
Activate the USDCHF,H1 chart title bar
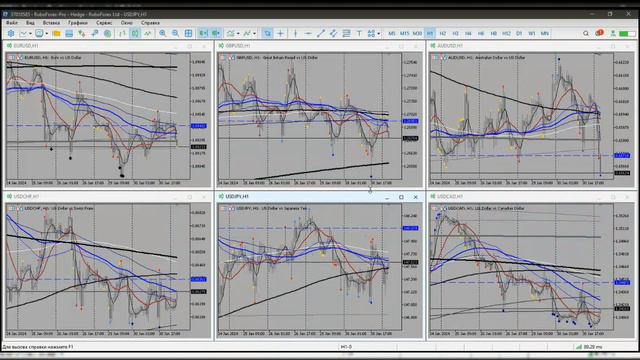point(107,196)
